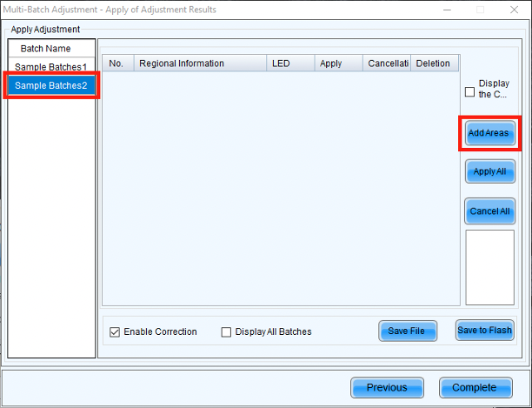Click the Save to Flash button

click(485, 331)
